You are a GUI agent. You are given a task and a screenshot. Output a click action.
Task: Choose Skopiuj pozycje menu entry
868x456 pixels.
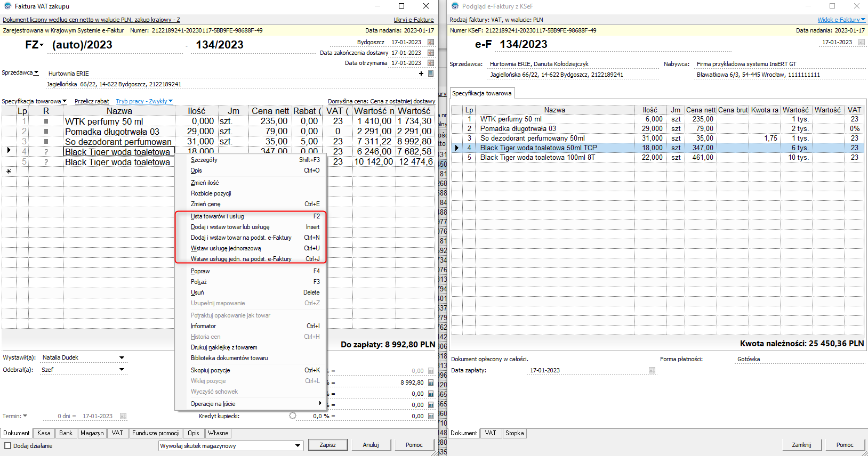point(251,370)
